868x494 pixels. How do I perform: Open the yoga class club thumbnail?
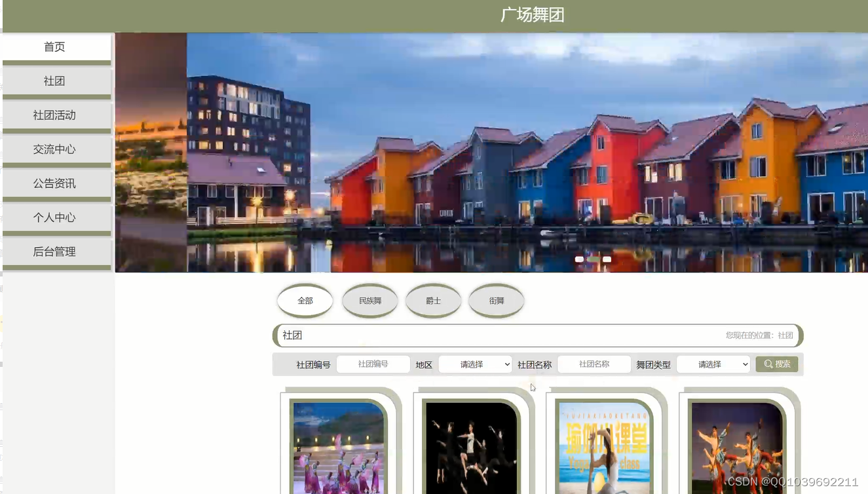pos(604,447)
